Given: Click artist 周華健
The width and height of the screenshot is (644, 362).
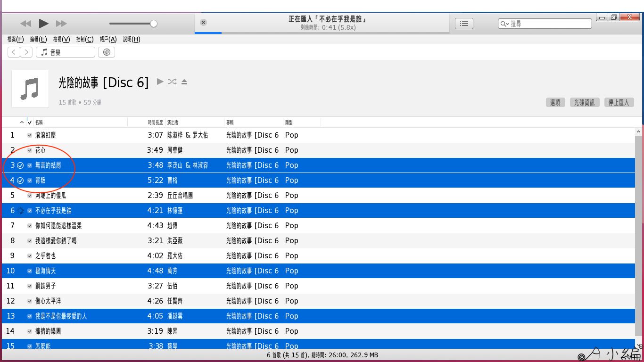Looking at the screenshot, I should [x=175, y=150].
